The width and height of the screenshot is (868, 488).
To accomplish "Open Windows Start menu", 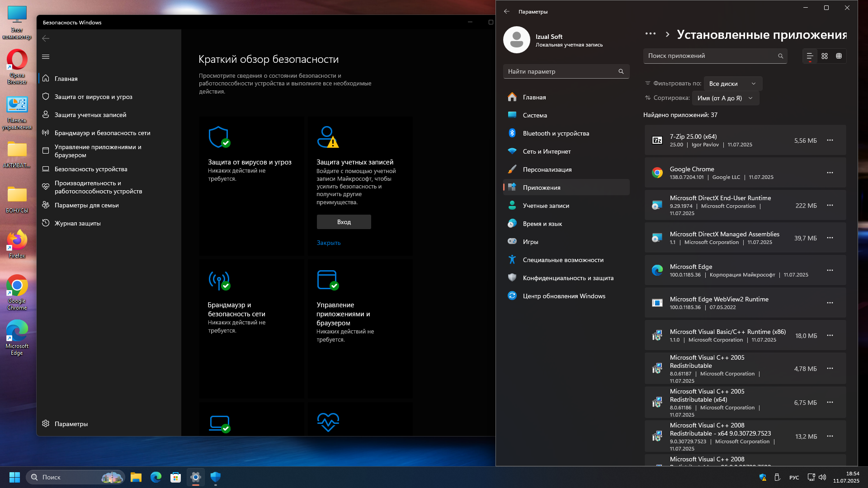I will (15, 477).
